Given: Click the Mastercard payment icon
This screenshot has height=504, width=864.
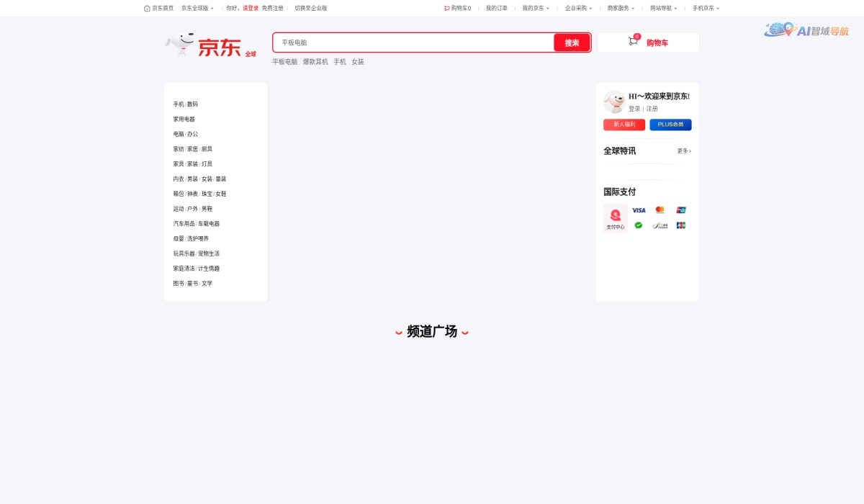Looking at the screenshot, I should pos(660,210).
